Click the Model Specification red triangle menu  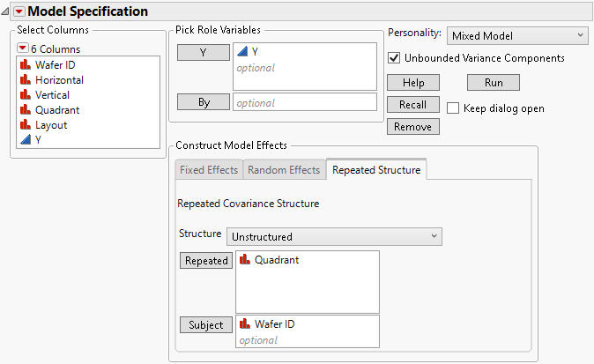(19, 11)
